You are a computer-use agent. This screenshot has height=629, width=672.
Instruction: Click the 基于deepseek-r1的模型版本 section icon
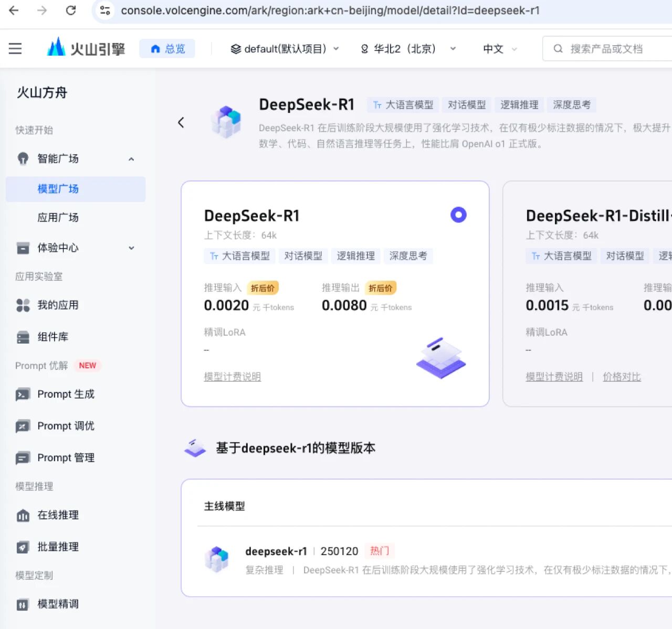(x=195, y=448)
